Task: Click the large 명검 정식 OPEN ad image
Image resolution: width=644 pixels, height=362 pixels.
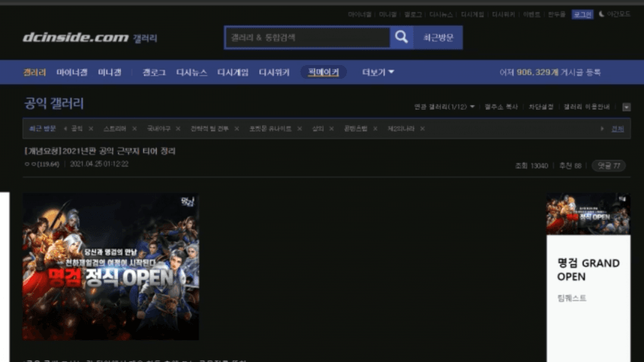Action: coord(111,267)
